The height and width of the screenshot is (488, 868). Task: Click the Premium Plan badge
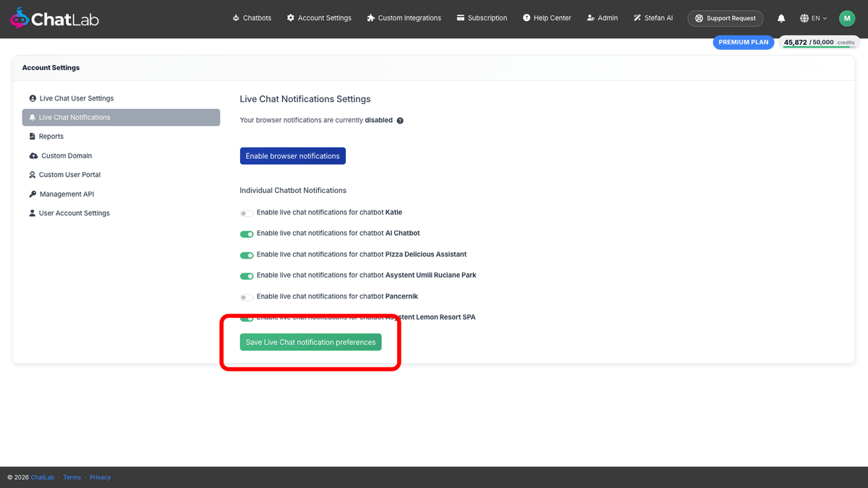(x=744, y=42)
